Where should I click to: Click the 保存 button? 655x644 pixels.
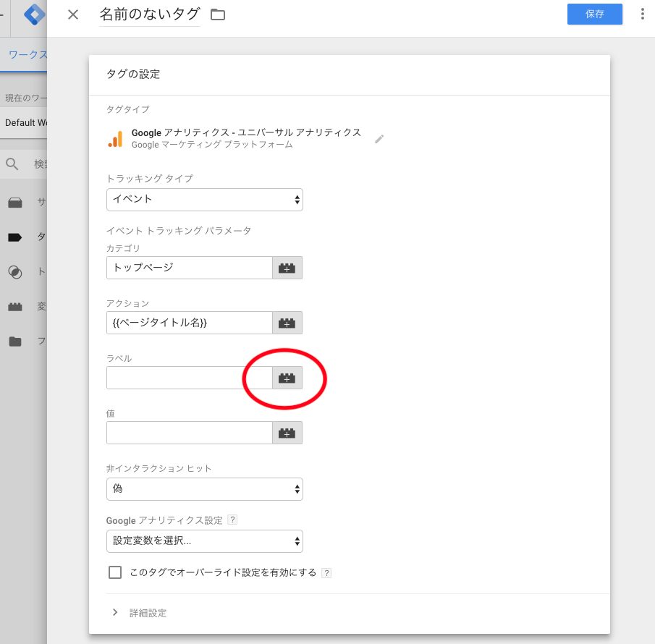coord(594,14)
